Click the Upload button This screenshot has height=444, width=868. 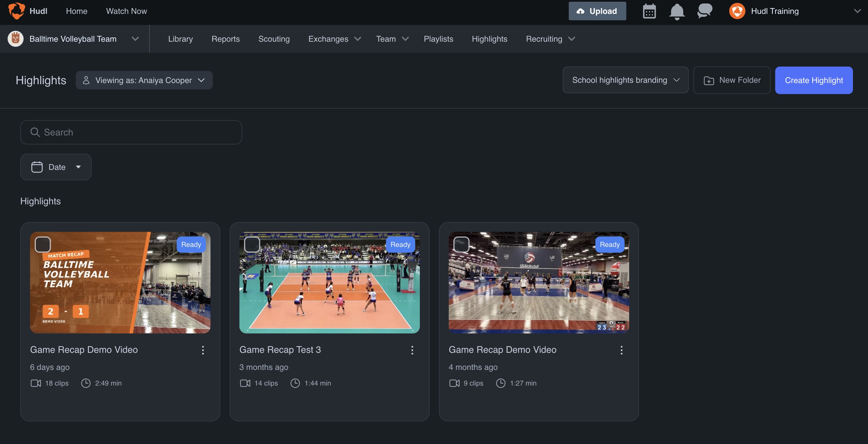pos(597,11)
